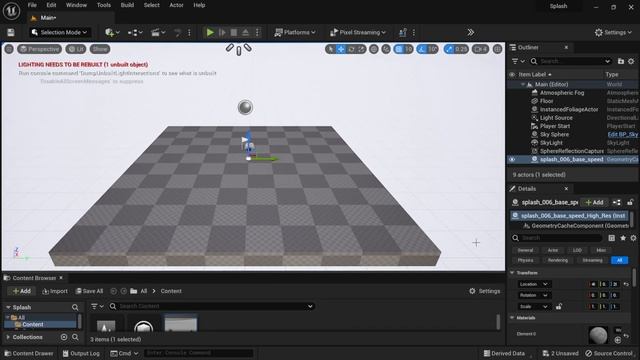Collapse the Main (Editor) world tree
The image size is (640, 360).
[522, 84]
